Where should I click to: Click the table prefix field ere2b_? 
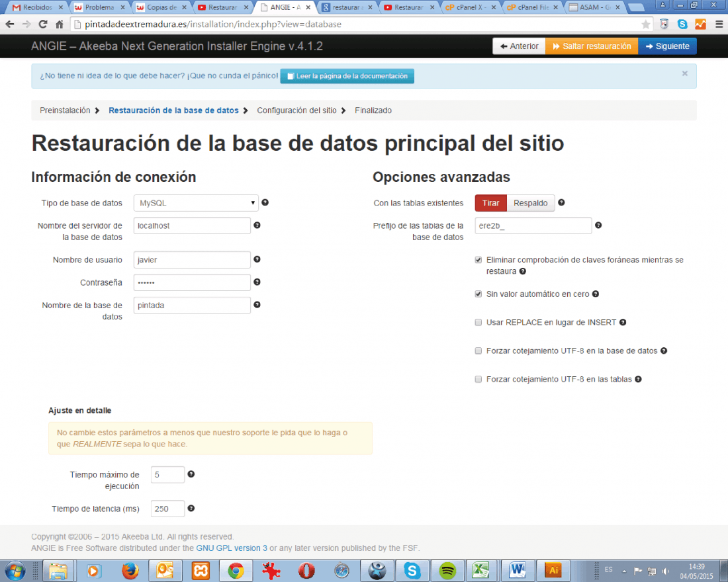pyautogui.click(x=533, y=226)
